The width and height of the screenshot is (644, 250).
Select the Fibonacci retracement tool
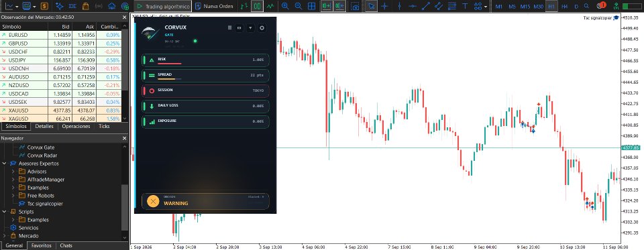point(451,6)
